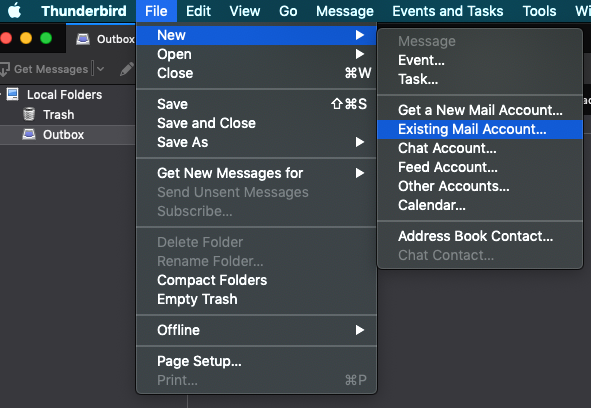The image size is (591, 408).
Task: Click Compact Folders menu item
Action: [x=256, y=280]
